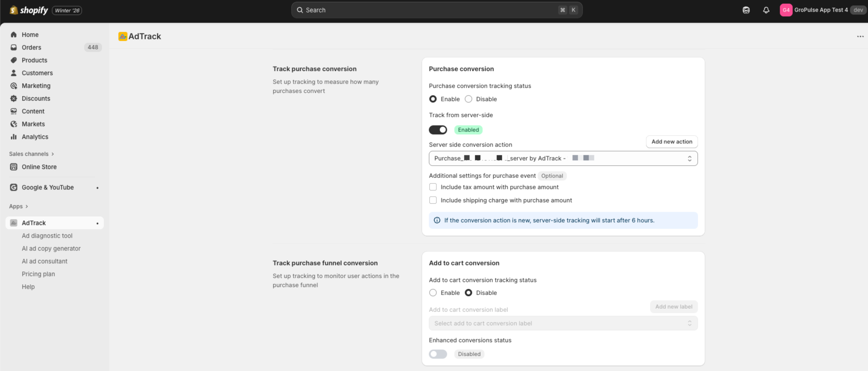
Task: Collapse the Apps section
Action: coord(19,206)
